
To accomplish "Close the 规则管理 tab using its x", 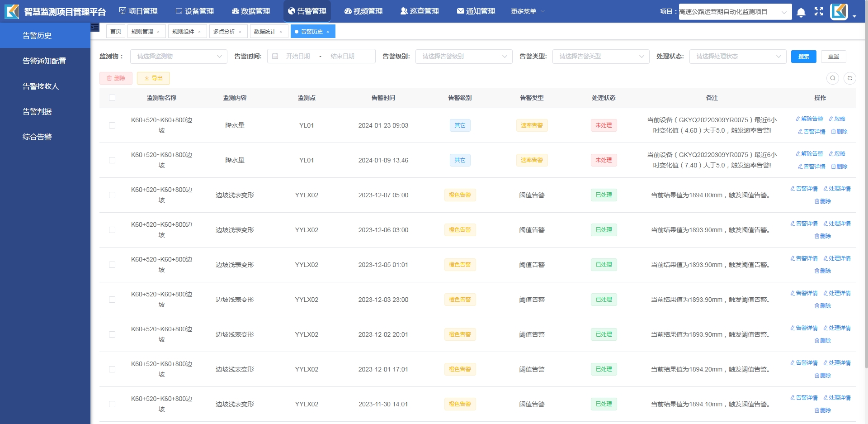I will click(158, 32).
